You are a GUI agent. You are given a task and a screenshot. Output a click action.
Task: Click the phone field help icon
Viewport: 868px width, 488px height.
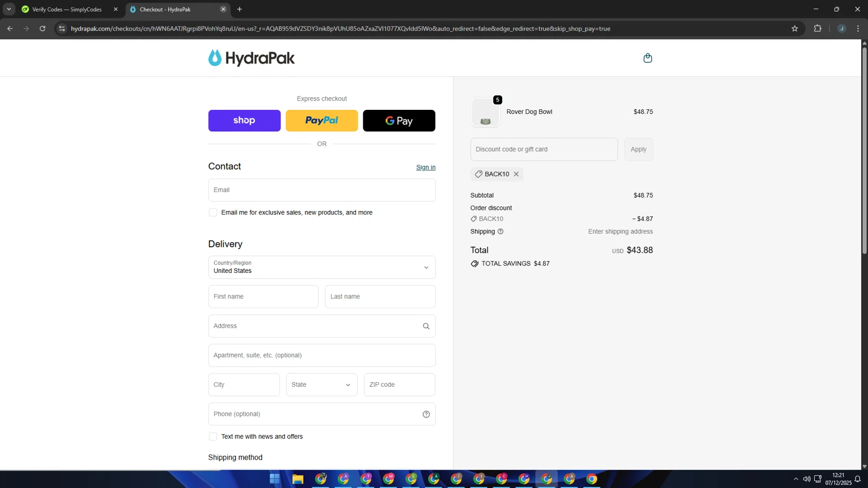click(426, 414)
